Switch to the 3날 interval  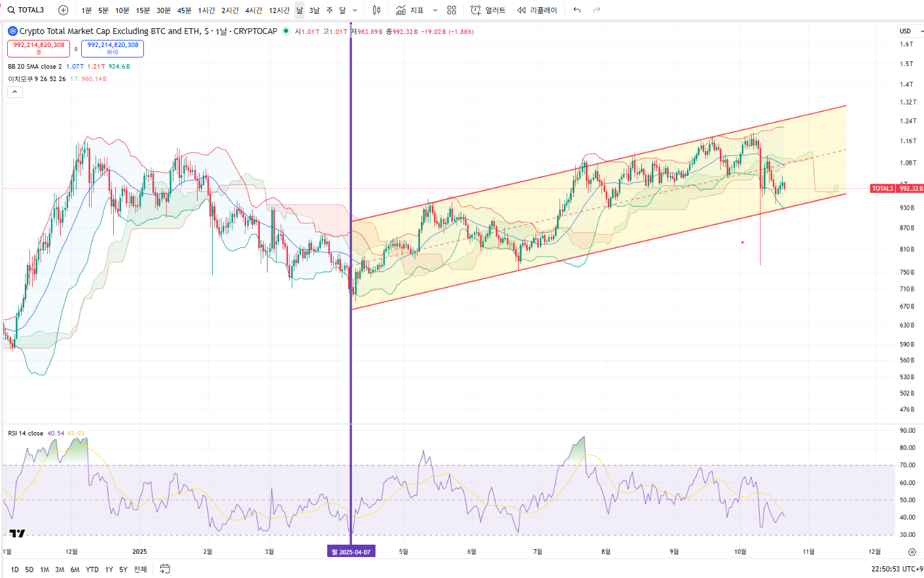[315, 10]
